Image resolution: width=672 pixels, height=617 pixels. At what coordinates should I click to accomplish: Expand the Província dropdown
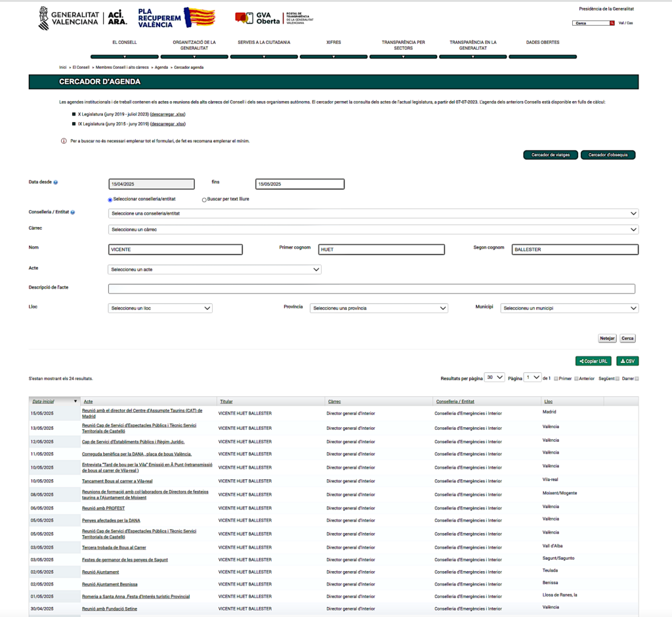point(379,308)
